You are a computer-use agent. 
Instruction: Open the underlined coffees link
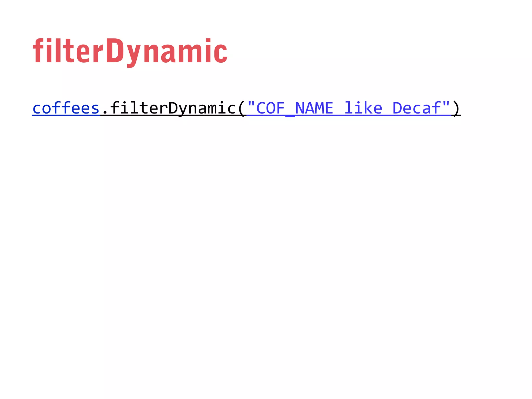coord(66,108)
